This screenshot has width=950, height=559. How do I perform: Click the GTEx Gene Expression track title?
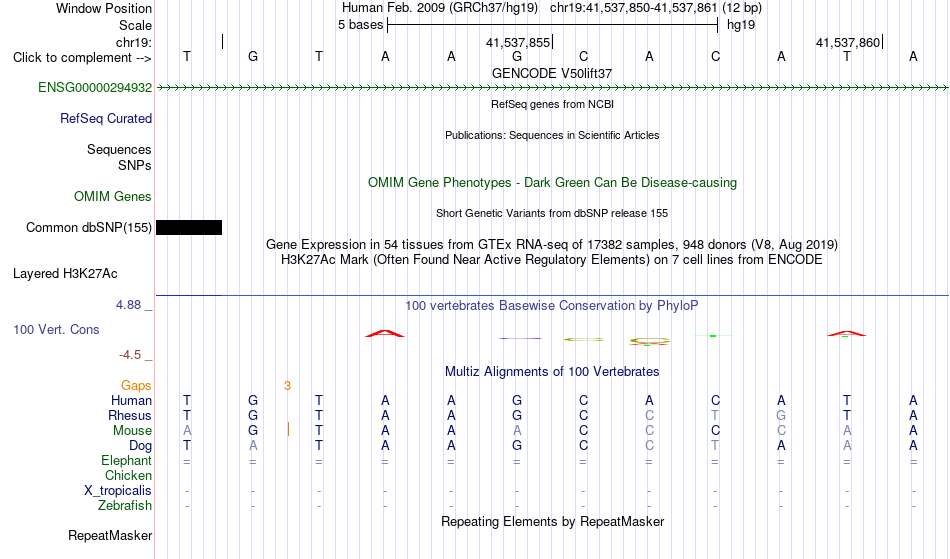[552, 245]
